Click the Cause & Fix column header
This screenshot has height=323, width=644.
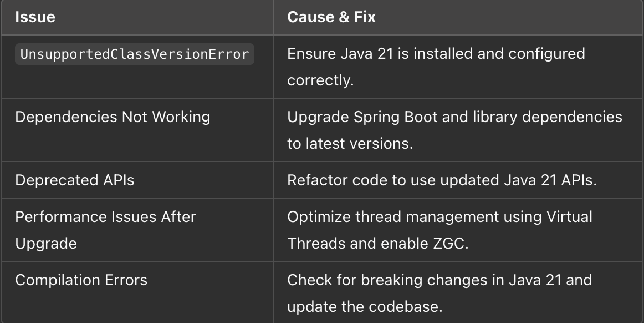(x=331, y=17)
